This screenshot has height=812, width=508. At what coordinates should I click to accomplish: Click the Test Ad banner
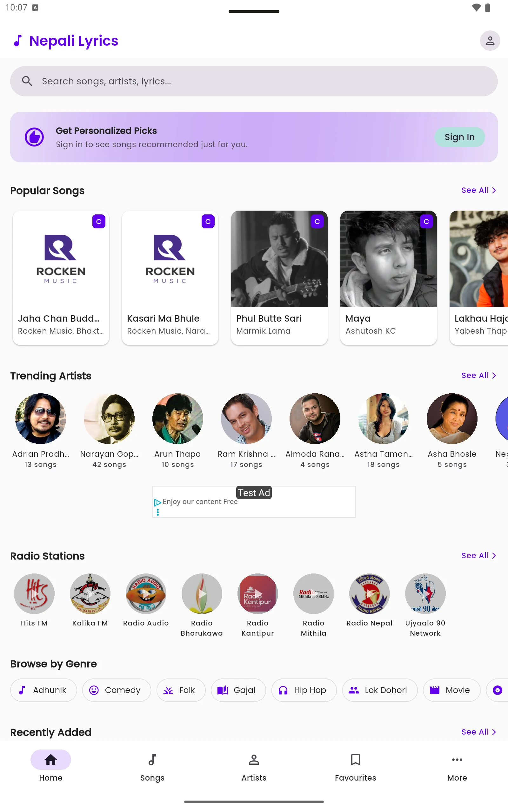(x=254, y=501)
